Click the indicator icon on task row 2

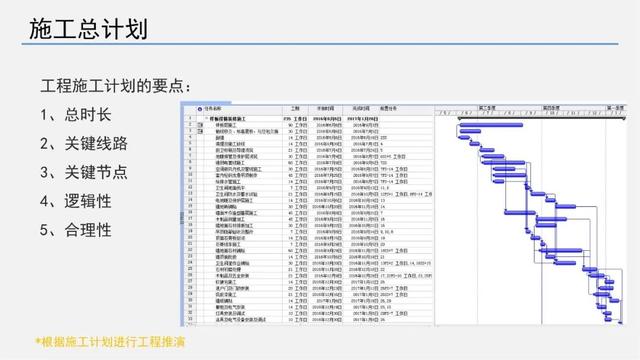tap(200, 125)
